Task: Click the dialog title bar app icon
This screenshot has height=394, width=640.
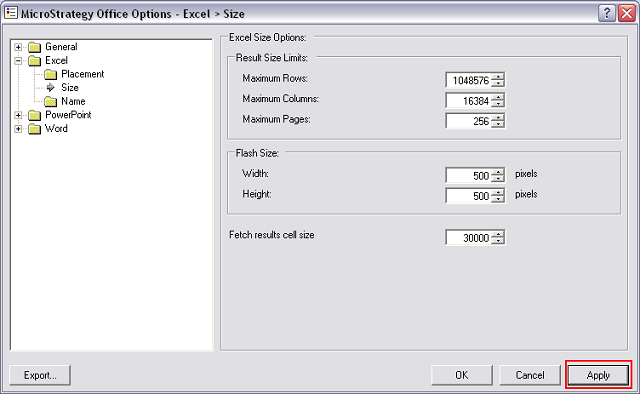Action: click(x=11, y=13)
